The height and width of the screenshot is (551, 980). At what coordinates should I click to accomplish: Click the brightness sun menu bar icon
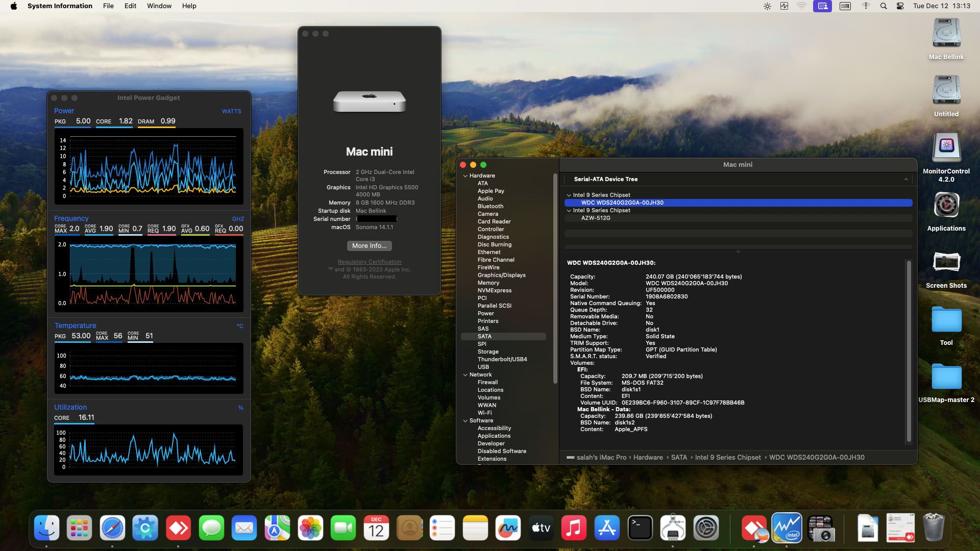coord(767,6)
